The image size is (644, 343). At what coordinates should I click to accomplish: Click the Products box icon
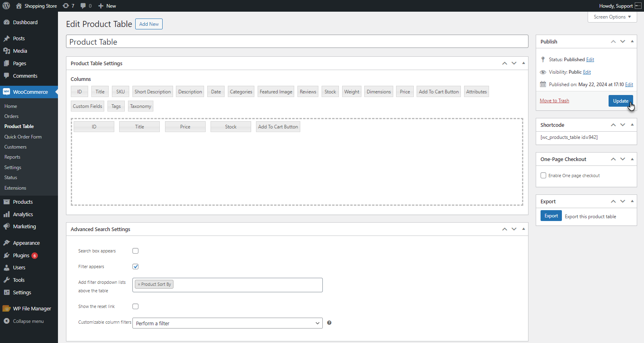click(x=6, y=202)
